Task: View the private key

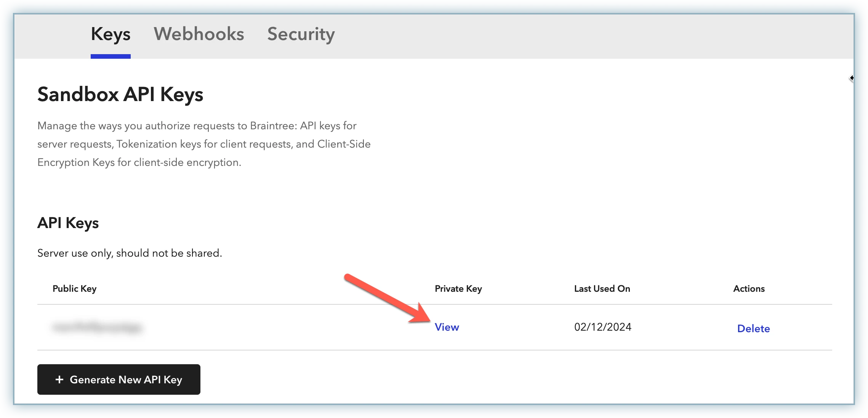Action: 447,327
